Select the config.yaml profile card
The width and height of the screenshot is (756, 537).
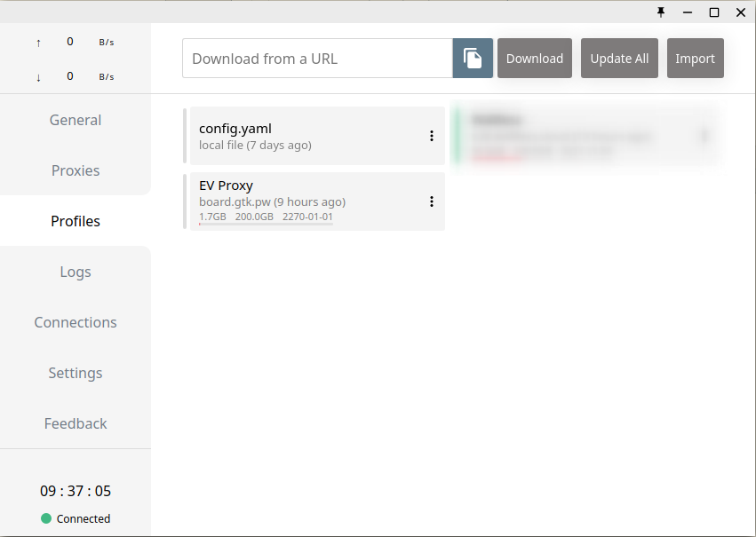[302, 136]
